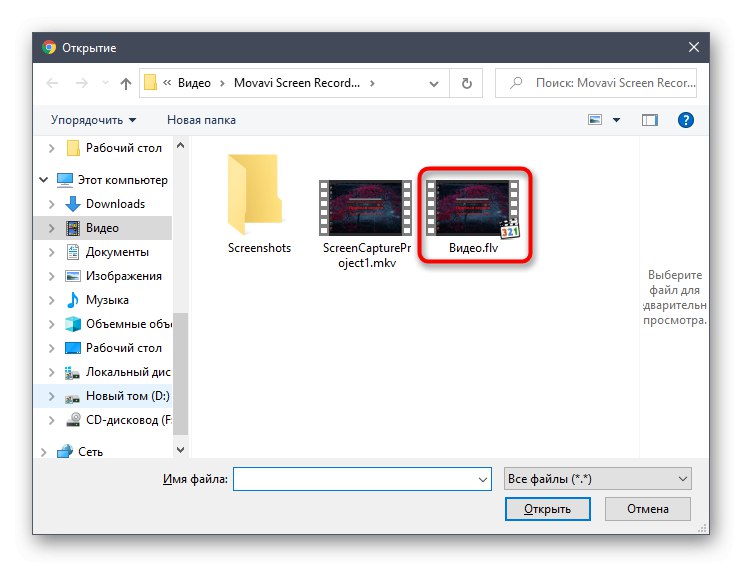Close the Открытие dialog
The height and width of the screenshot is (567, 742).
(694, 47)
